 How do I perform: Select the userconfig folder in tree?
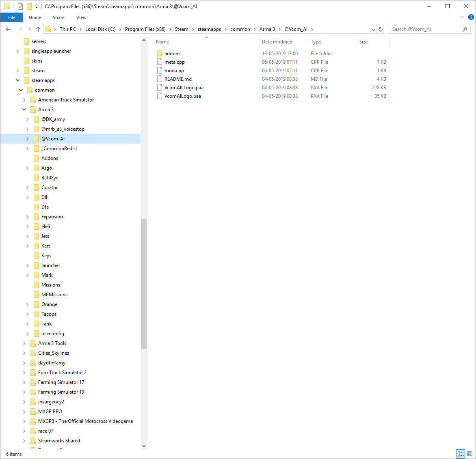[53, 334]
